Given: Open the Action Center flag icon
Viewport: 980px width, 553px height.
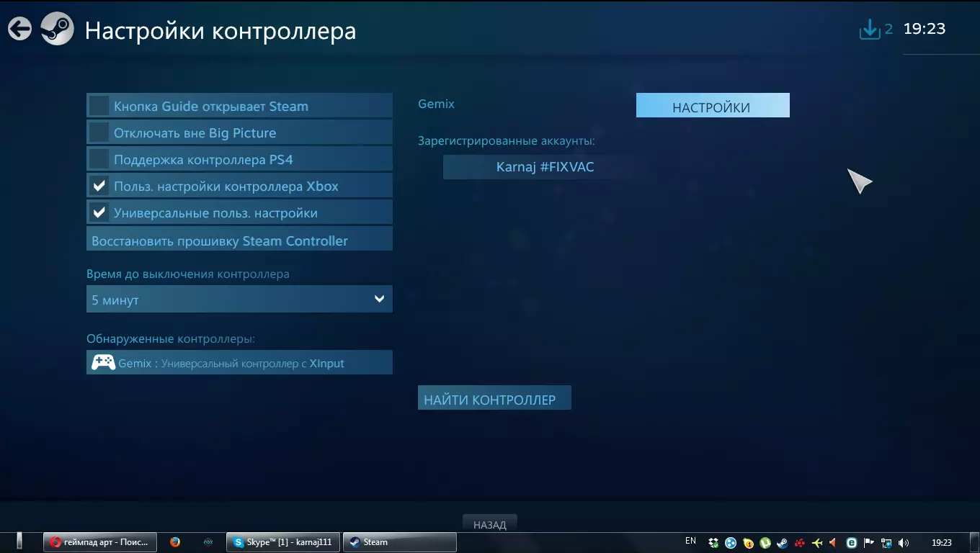Looking at the screenshot, I should coord(869,543).
